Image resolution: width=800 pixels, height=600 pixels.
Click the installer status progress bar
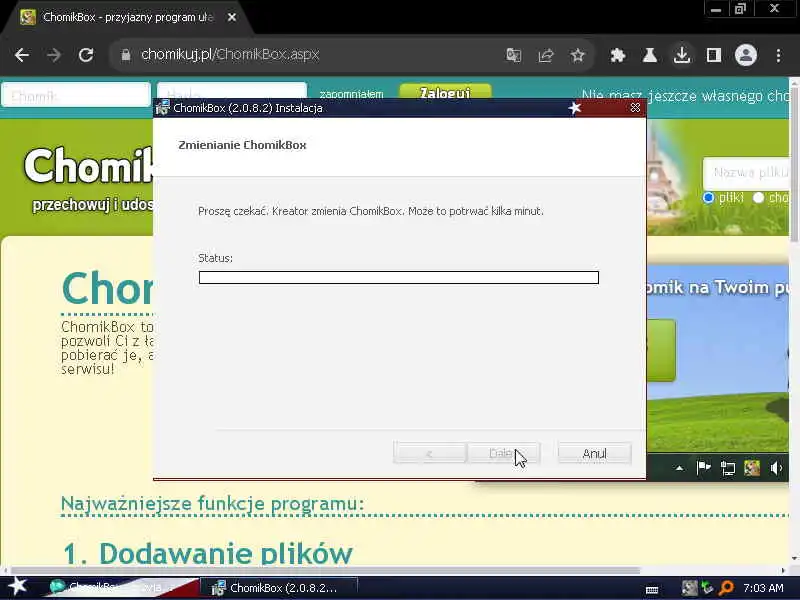tap(398, 277)
